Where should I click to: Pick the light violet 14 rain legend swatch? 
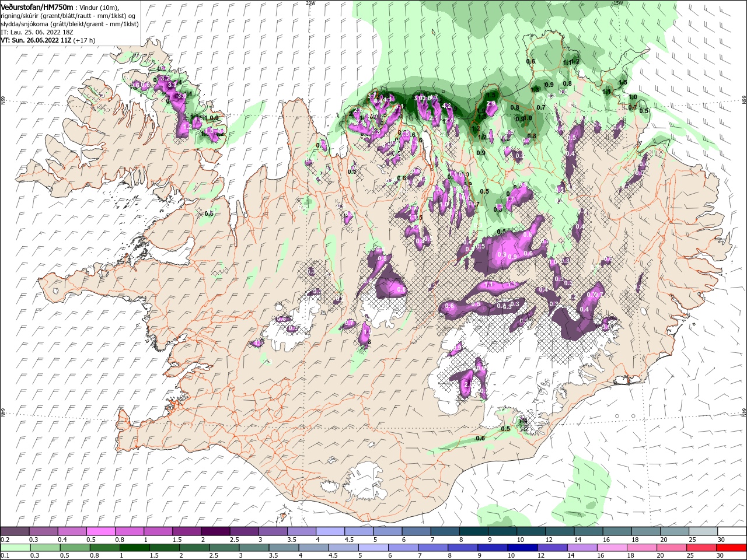(x=581, y=548)
